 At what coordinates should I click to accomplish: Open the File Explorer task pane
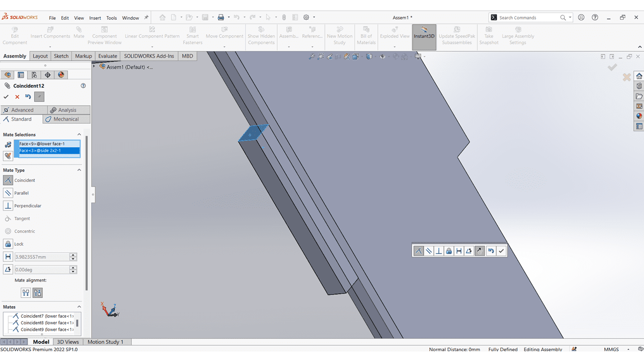coord(639,96)
